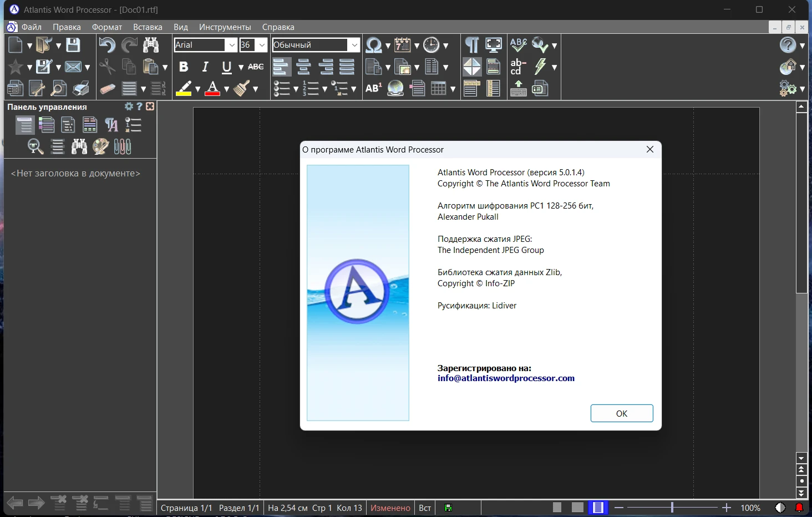Open the Omega symbol insert tool
Image resolution: width=812 pixels, height=517 pixels.
[x=374, y=45]
